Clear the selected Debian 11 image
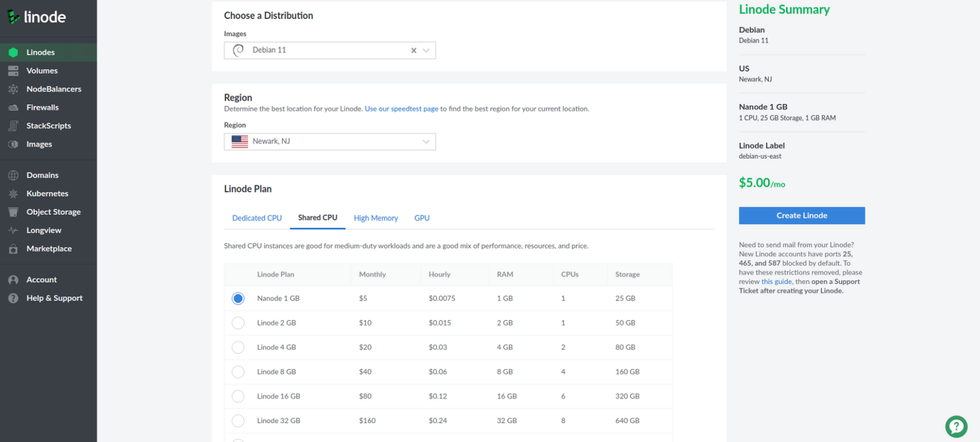Image resolution: width=980 pixels, height=442 pixels. 413,51
